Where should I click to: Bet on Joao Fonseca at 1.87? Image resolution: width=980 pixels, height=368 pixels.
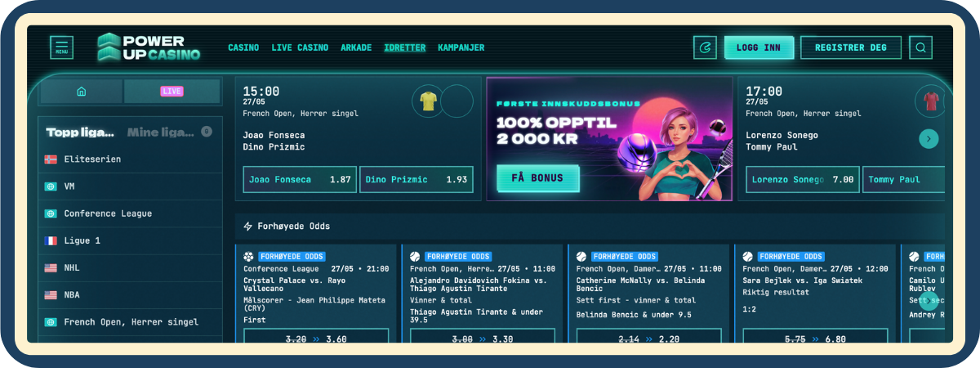pyautogui.click(x=301, y=179)
